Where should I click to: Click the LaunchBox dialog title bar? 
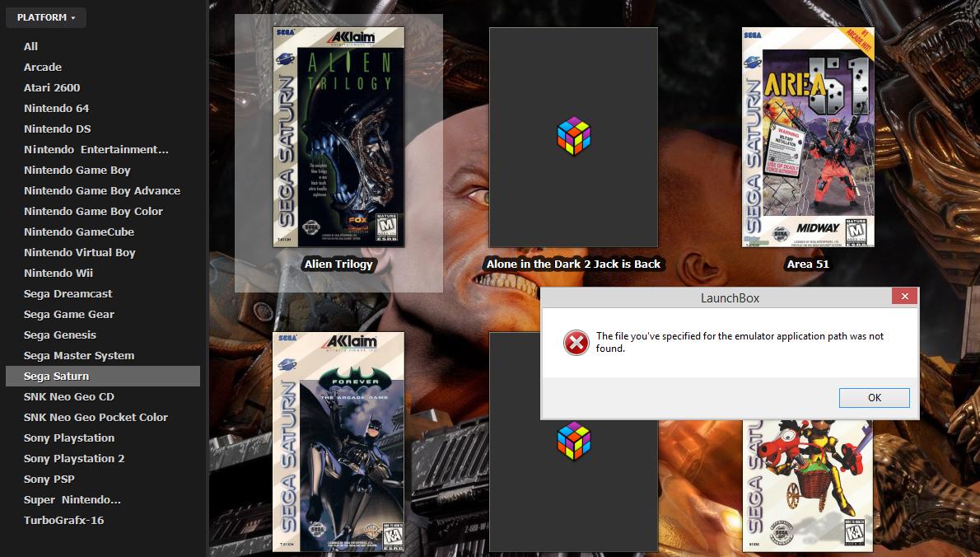[730, 298]
